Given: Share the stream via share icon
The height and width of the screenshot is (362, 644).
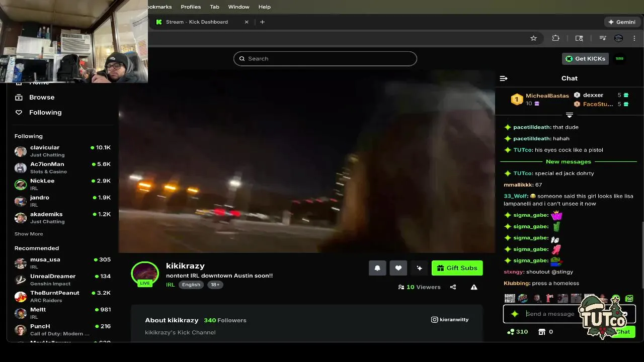Looking at the screenshot, I should pos(453,287).
